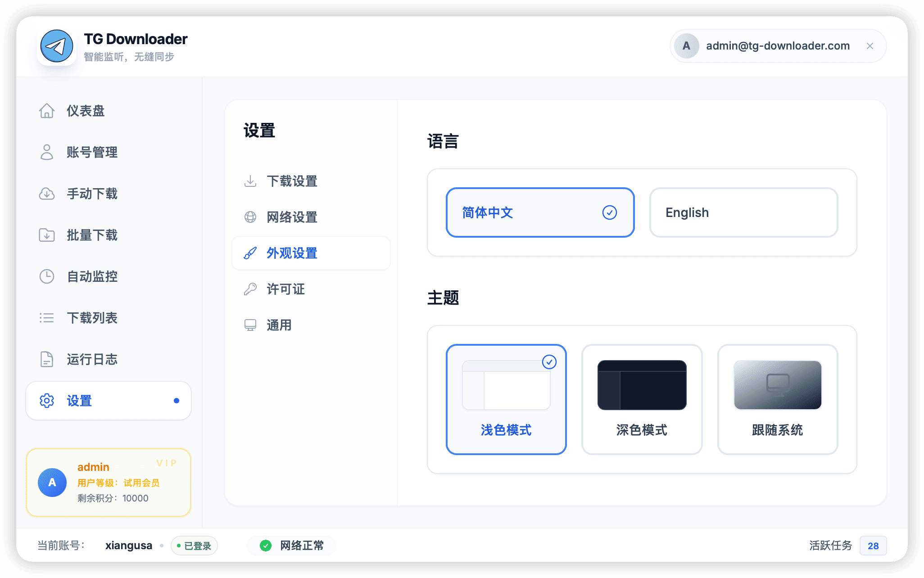This screenshot has width=924, height=578.
Task: Open the 下载设置 section
Action: coord(292,181)
